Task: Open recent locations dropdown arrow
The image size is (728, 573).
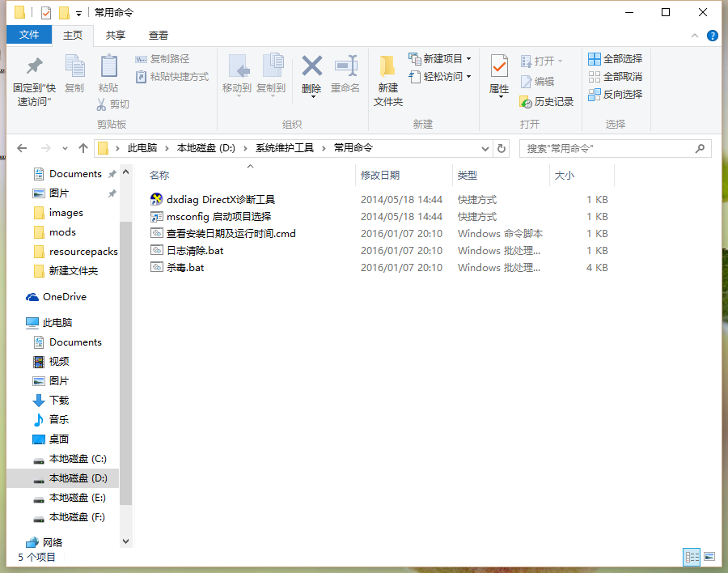Action: (x=65, y=149)
